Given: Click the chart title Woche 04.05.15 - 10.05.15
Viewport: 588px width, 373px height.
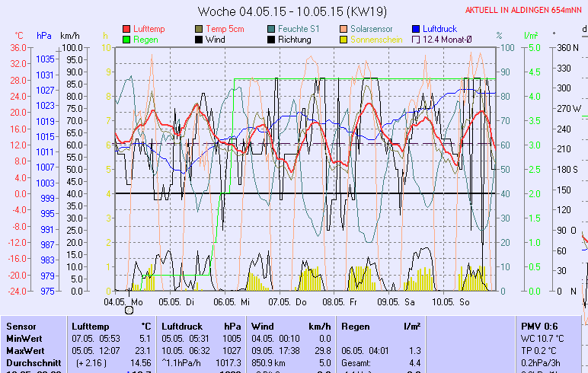Looking at the screenshot, I should pyautogui.click(x=292, y=11).
